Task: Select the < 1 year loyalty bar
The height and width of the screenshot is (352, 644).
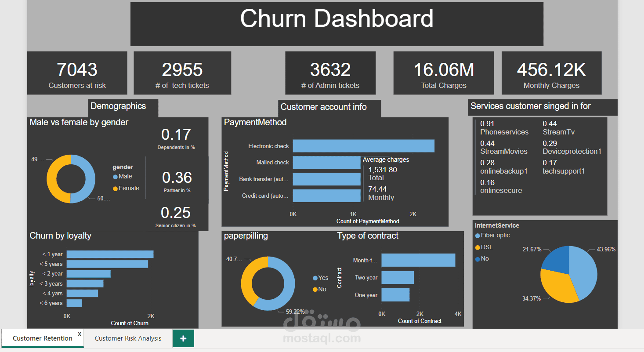Action: [x=110, y=254]
